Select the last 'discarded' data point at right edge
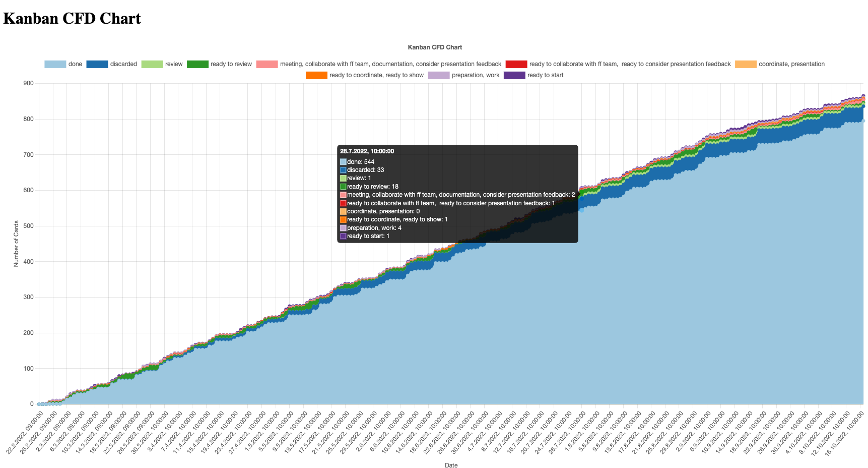 tap(863, 106)
